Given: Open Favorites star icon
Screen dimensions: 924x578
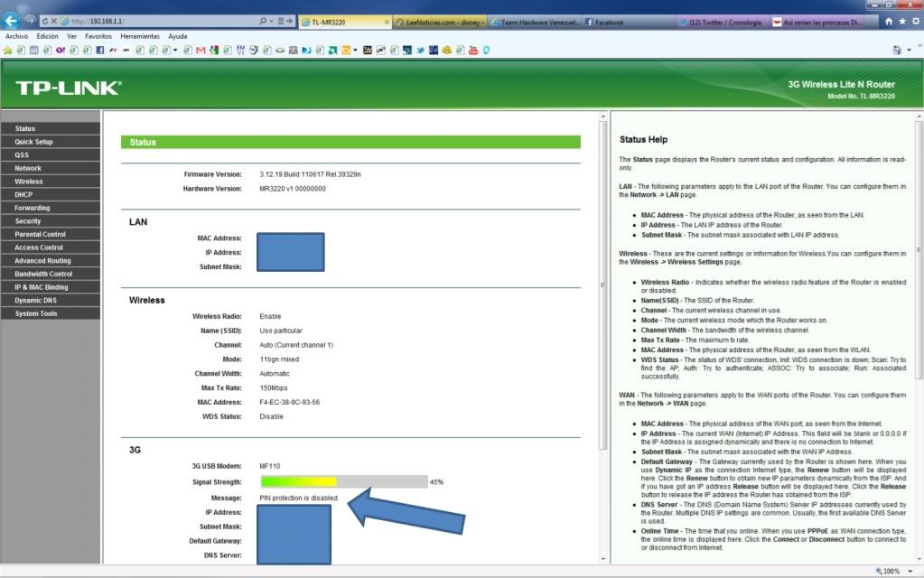Looking at the screenshot, I should [902, 21].
